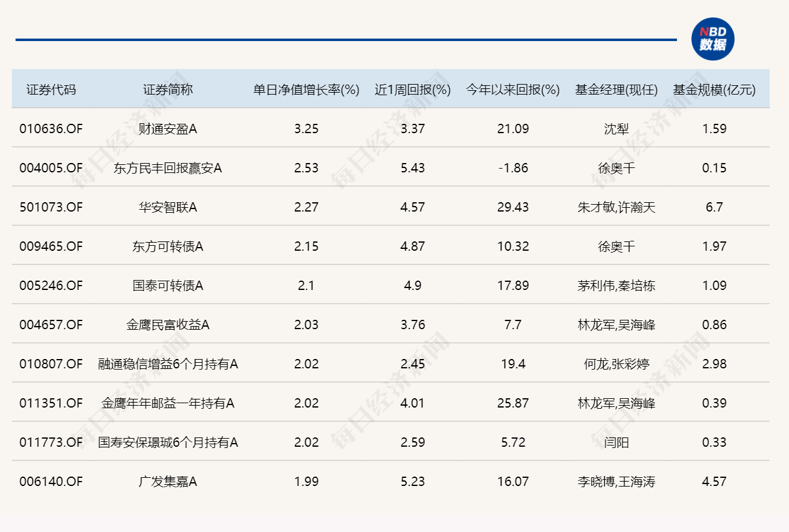Click fund name 财通安盈A
This screenshot has width=789, height=532.
[168, 129]
